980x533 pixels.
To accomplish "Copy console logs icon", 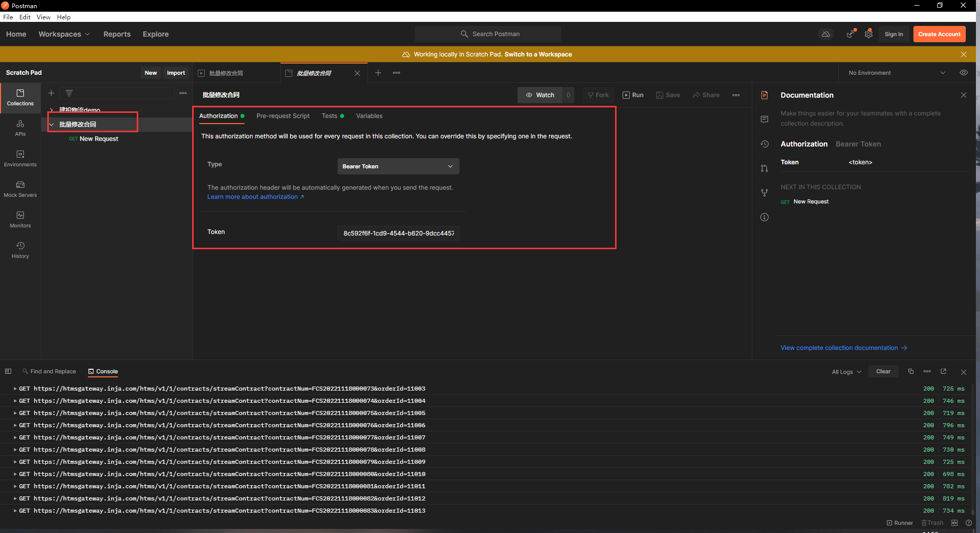I will click(x=911, y=371).
